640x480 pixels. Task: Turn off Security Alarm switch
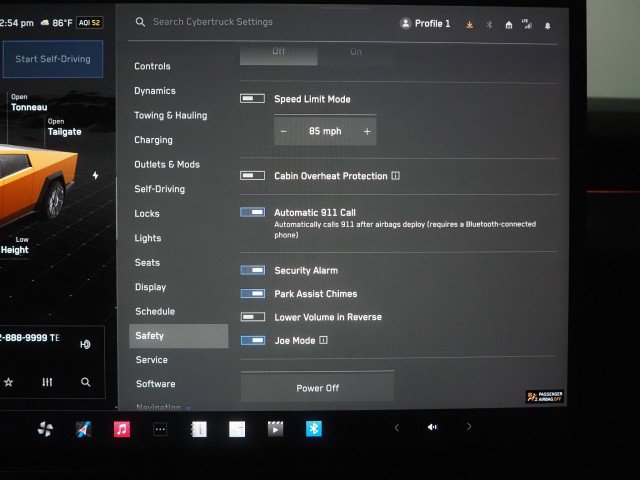tap(253, 270)
